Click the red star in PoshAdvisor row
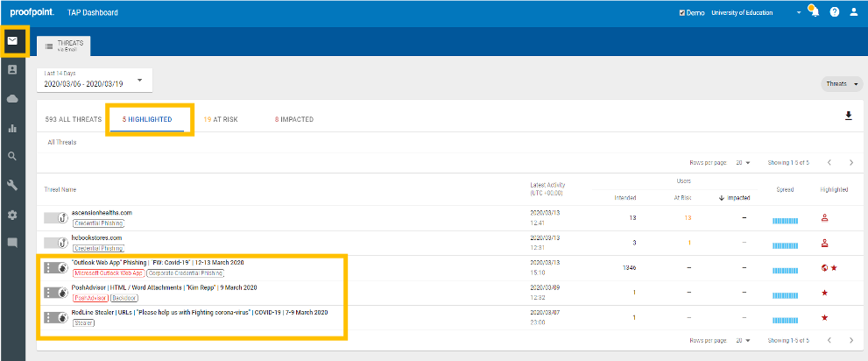Viewport: 868px width, 361px height. pos(825,293)
